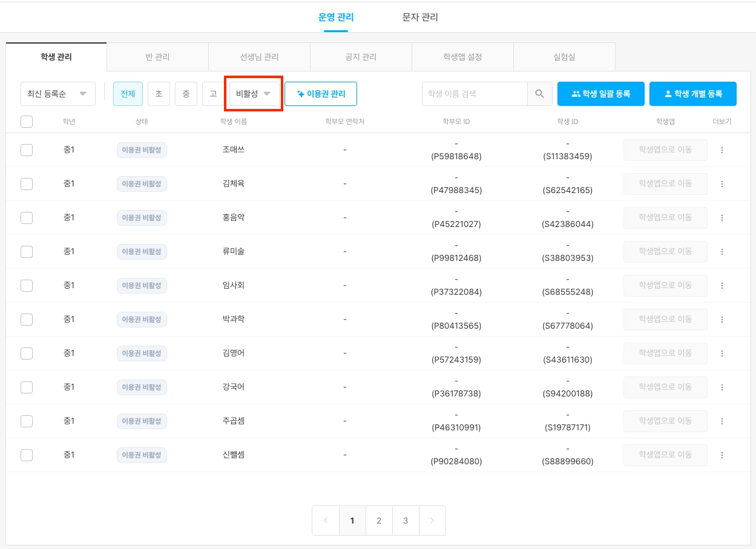
Task: Check the box for 류미술
Action: pyautogui.click(x=27, y=252)
